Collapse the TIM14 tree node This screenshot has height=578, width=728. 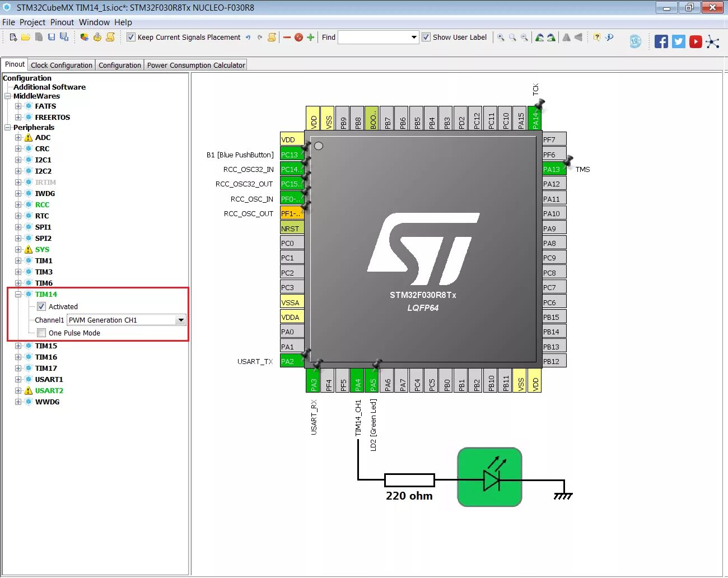[x=18, y=294]
